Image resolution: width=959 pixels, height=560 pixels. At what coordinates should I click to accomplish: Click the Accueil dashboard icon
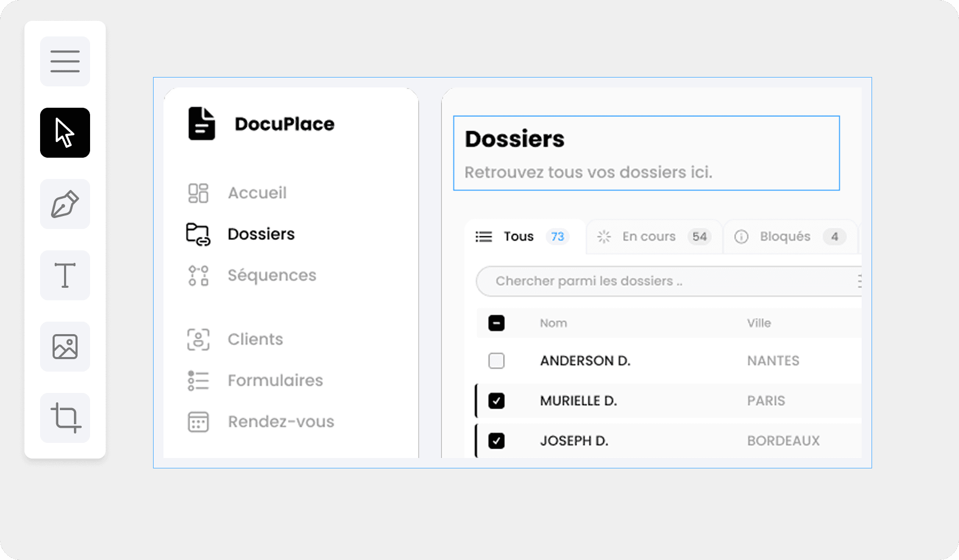click(x=198, y=193)
